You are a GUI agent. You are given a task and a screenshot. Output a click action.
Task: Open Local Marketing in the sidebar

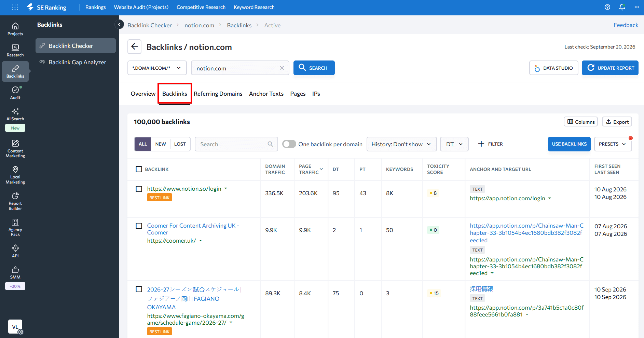pyautogui.click(x=15, y=175)
